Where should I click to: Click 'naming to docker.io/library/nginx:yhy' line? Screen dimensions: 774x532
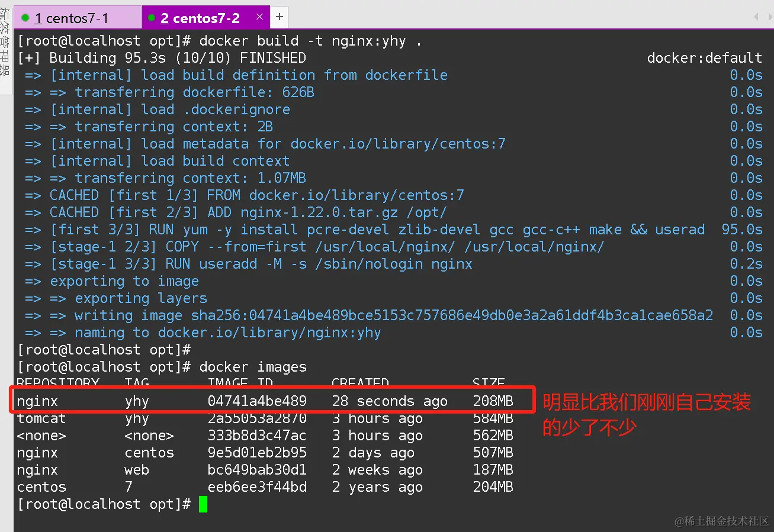pyautogui.click(x=203, y=333)
